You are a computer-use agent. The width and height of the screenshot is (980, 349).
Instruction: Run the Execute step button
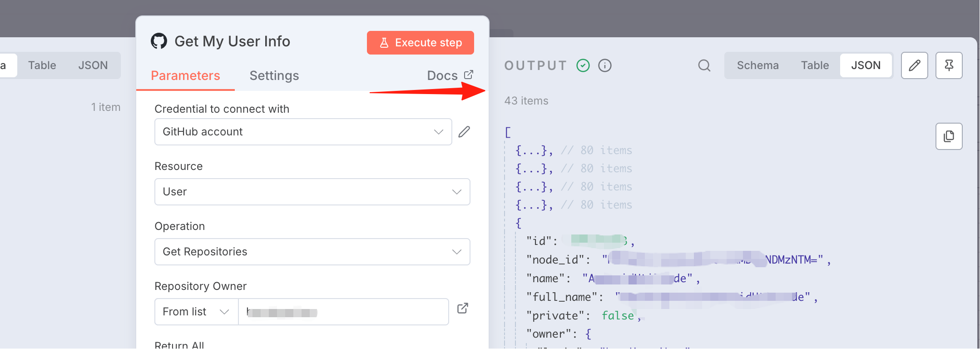click(421, 43)
